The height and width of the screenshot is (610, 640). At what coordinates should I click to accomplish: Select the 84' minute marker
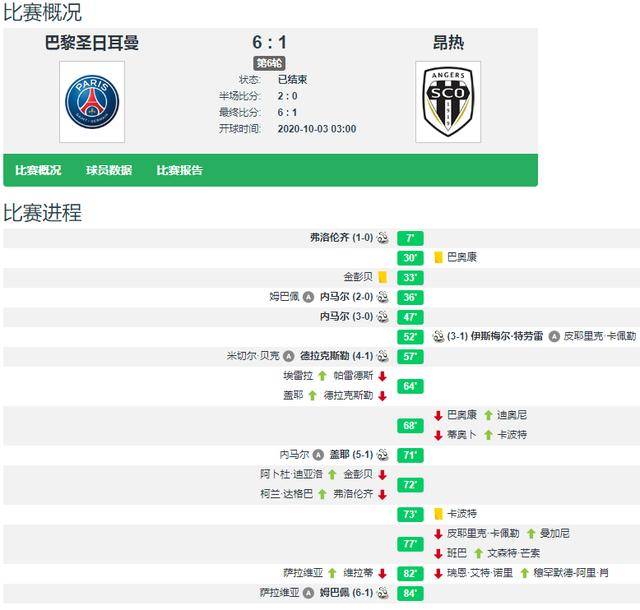click(x=410, y=593)
